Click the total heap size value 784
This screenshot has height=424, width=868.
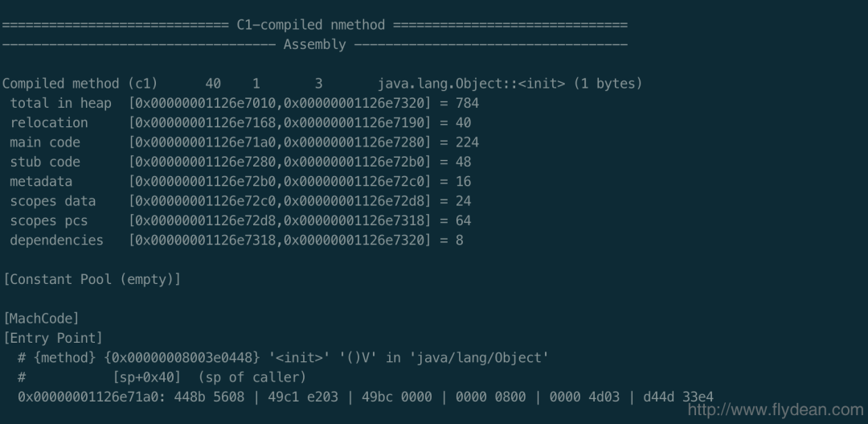tap(466, 103)
